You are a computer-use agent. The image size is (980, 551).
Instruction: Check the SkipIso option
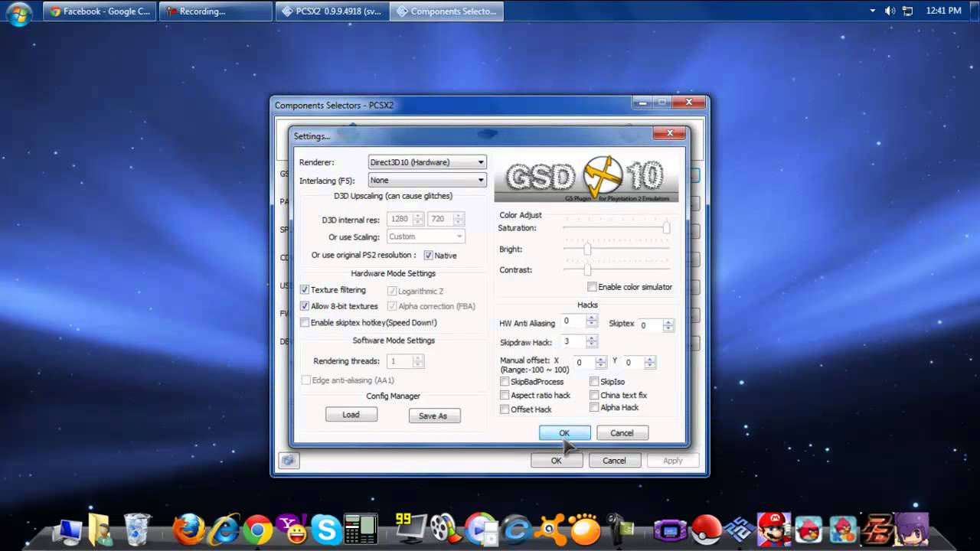click(594, 382)
